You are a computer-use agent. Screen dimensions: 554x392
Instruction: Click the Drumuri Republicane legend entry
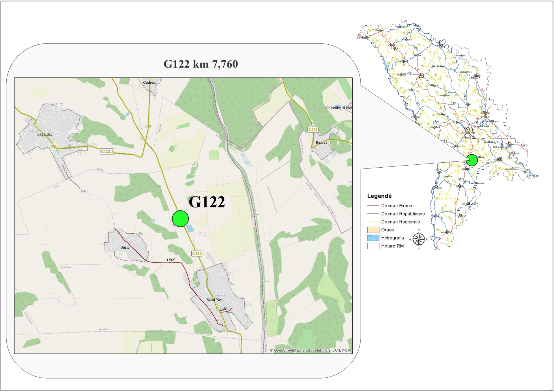(x=403, y=214)
